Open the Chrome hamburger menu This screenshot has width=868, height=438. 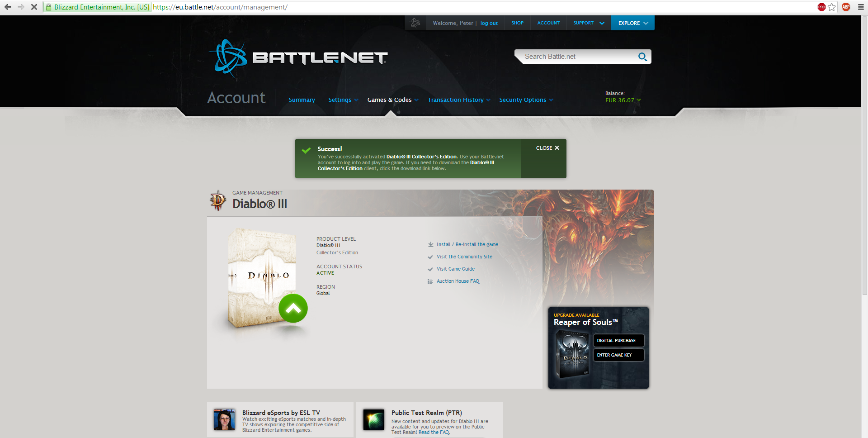[x=861, y=7]
